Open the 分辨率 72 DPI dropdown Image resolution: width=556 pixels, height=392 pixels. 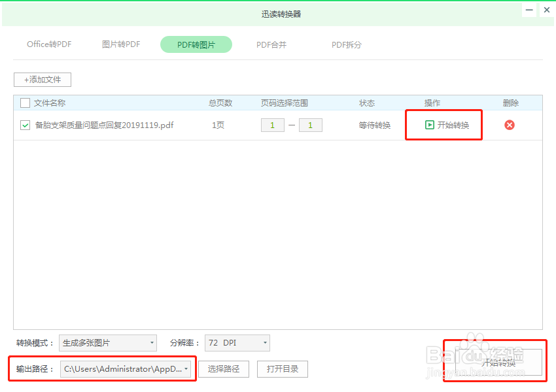pyautogui.click(x=237, y=343)
